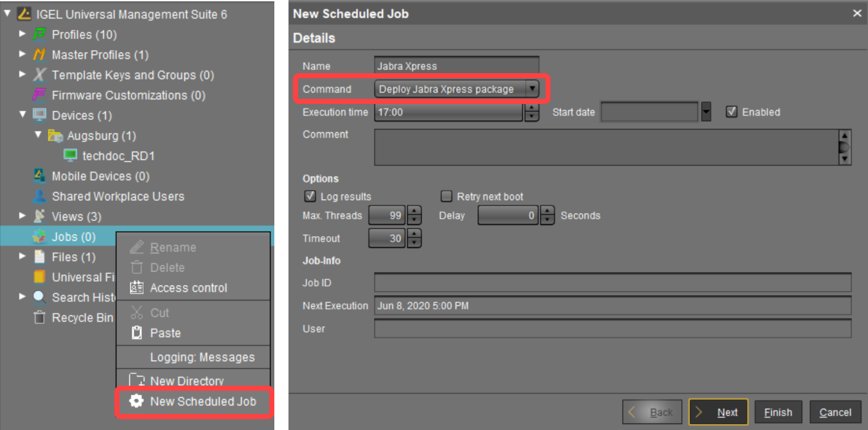Viewport: 868px width, 430px height.
Task: Disable the Log results checkbox
Action: tap(310, 196)
